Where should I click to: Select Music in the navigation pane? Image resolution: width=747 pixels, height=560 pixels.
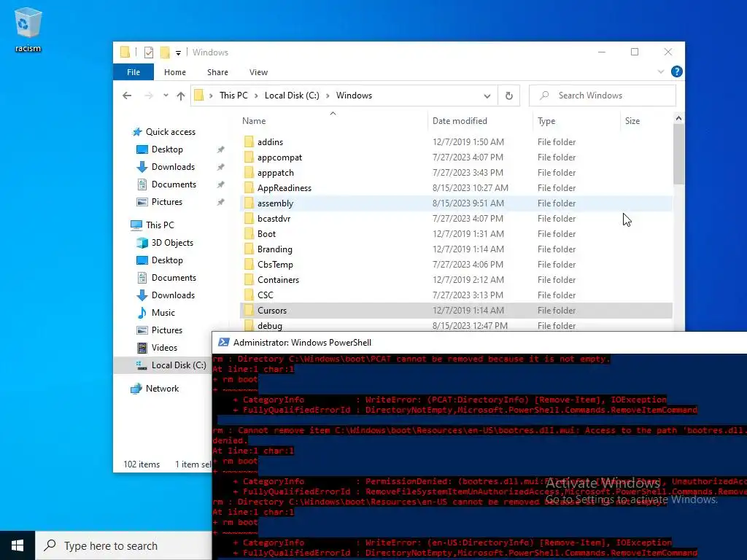pos(163,313)
